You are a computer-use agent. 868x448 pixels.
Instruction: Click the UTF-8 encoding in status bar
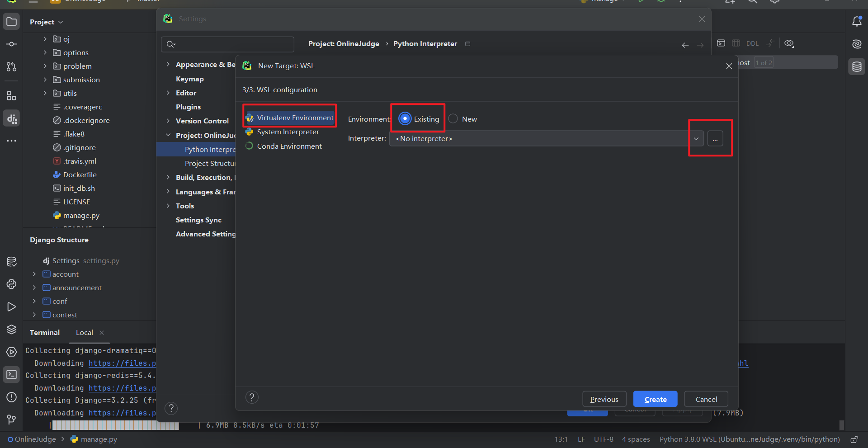604,439
